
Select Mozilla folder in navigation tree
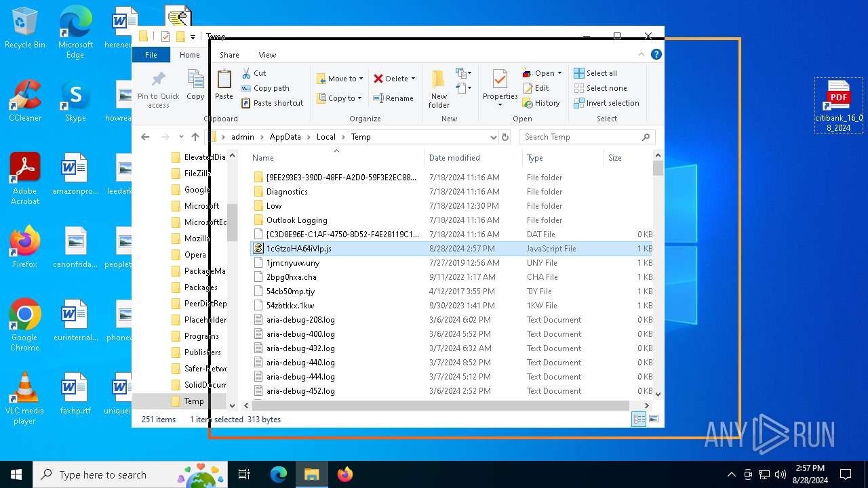coord(197,239)
